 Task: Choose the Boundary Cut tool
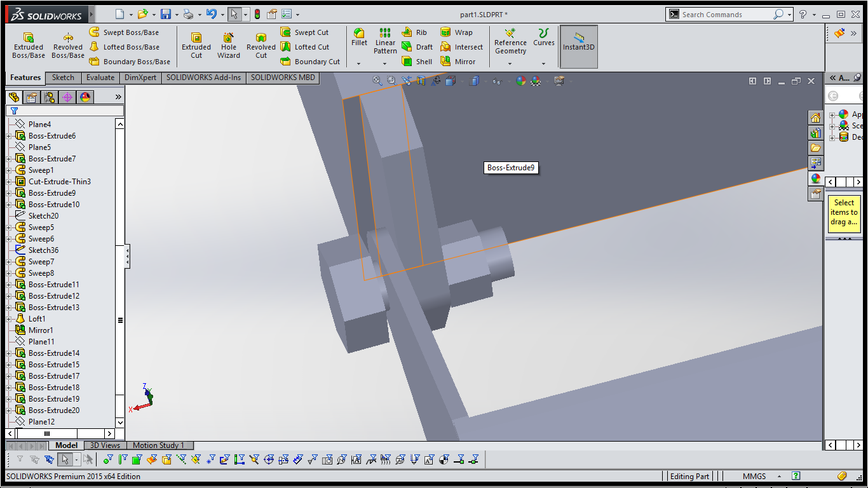pyautogui.click(x=310, y=62)
